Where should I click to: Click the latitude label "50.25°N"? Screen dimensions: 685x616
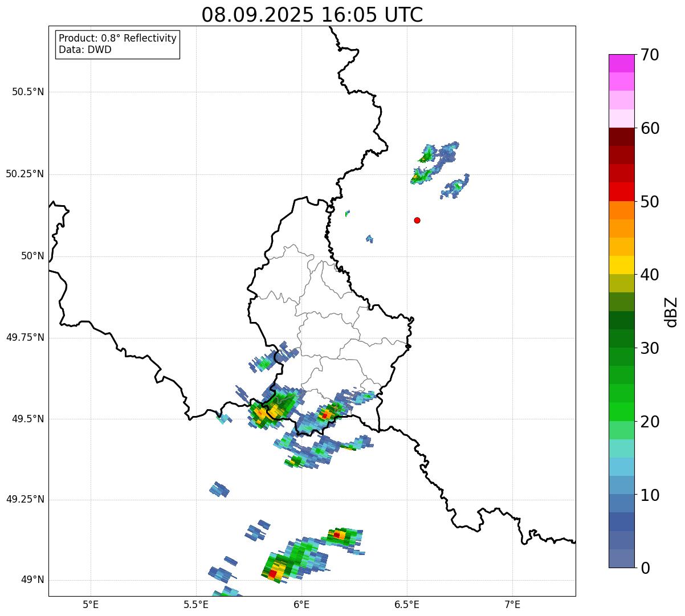click(x=25, y=174)
